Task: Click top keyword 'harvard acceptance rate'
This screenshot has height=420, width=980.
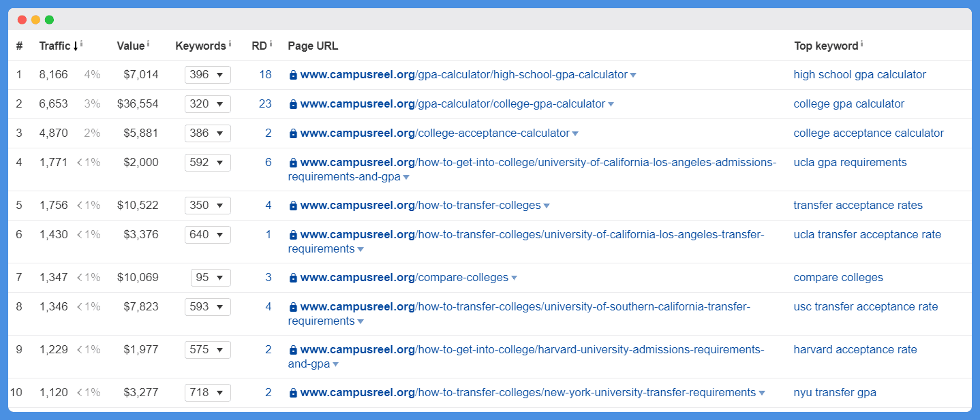Action: click(x=855, y=350)
